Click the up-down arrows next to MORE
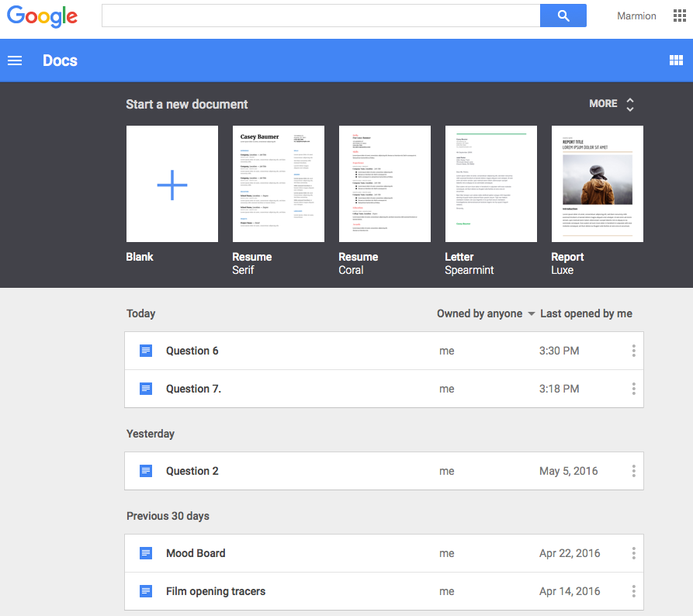 click(x=630, y=104)
